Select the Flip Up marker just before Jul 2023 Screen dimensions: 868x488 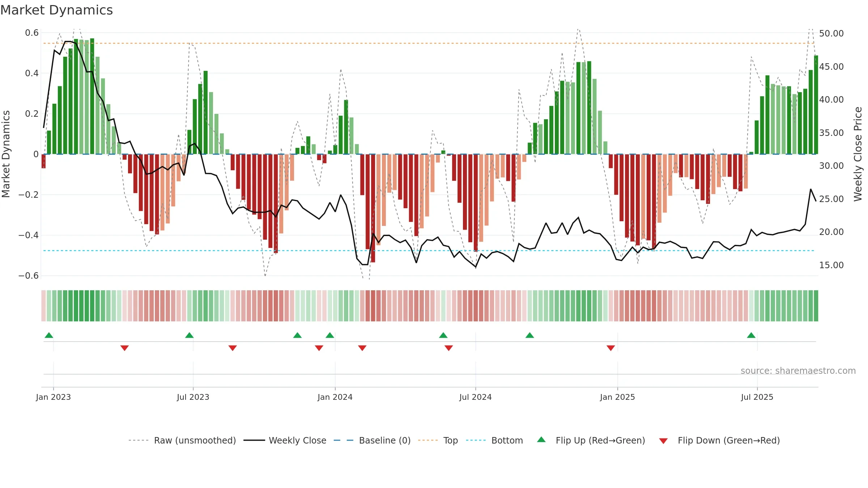click(x=190, y=335)
